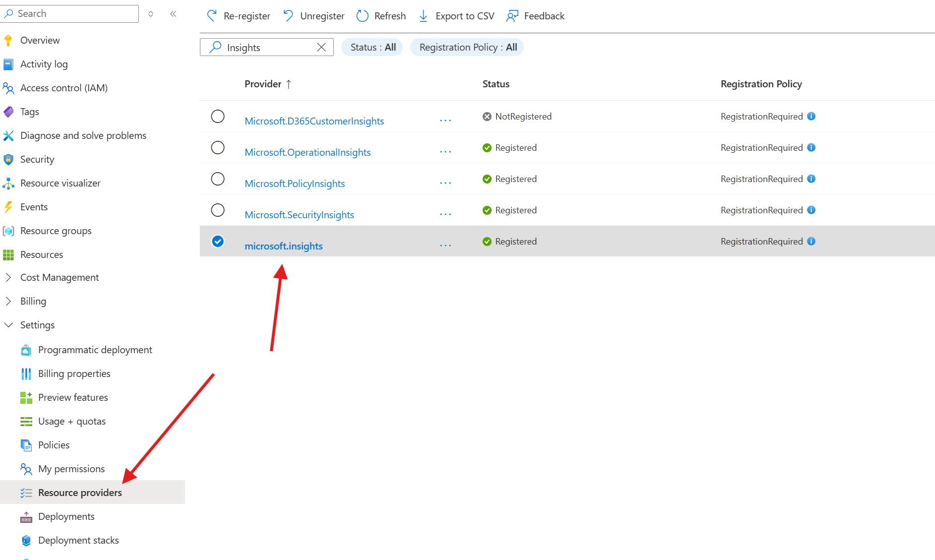This screenshot has width=935, height=560.
Task: Clear the Insights filter text
Action: 321,47
